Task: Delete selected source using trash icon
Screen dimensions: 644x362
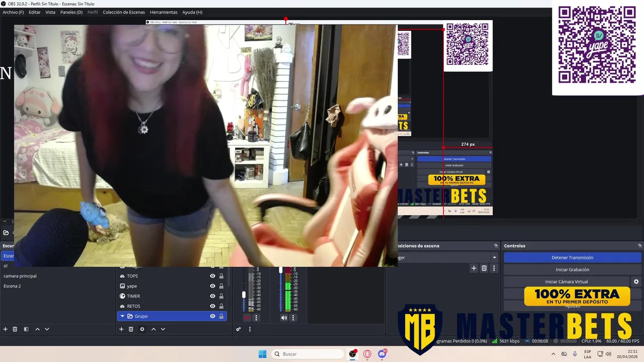Action: tap(131, 329)
